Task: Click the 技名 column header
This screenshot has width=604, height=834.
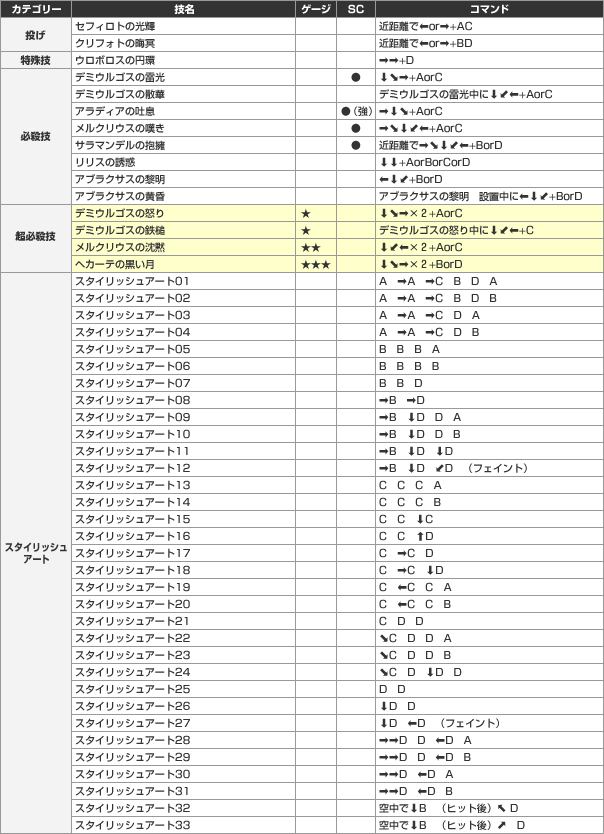Action: coord(183,9)
